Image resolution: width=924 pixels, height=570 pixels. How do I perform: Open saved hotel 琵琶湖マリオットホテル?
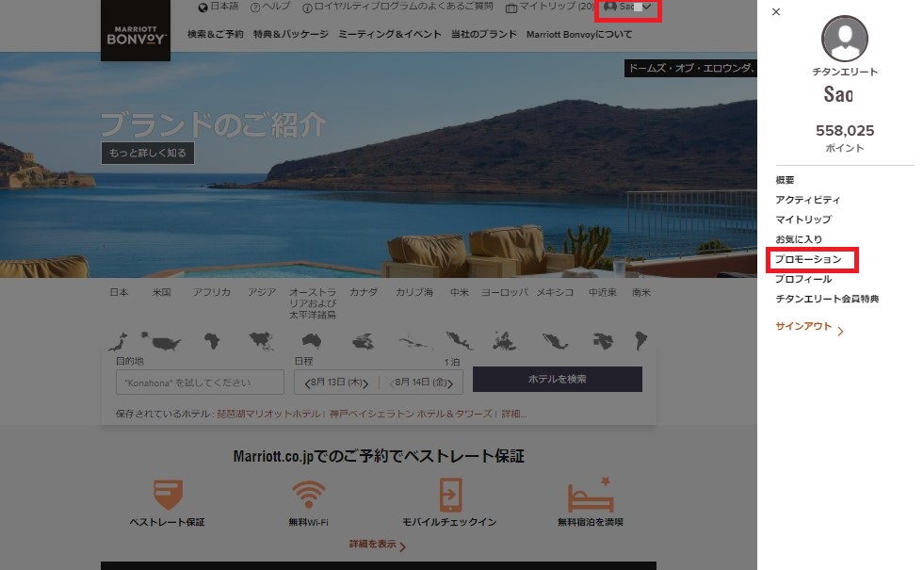click(268, 414)
